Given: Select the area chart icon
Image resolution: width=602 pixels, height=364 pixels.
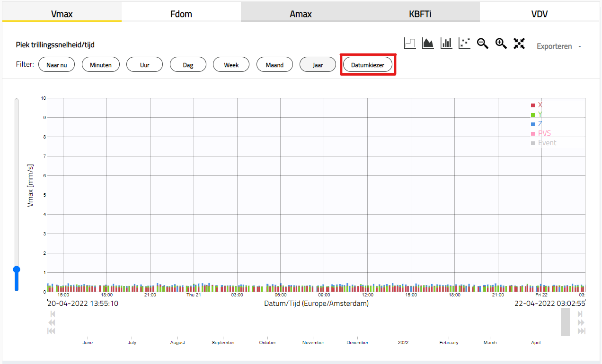Looking at the screenshot, I should point(428,43).
